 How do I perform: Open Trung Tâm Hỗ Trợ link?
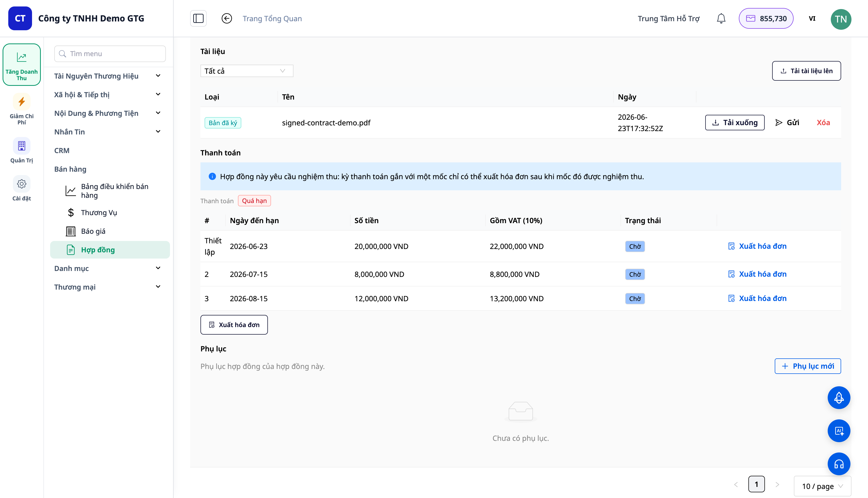[x=668, y=18]
